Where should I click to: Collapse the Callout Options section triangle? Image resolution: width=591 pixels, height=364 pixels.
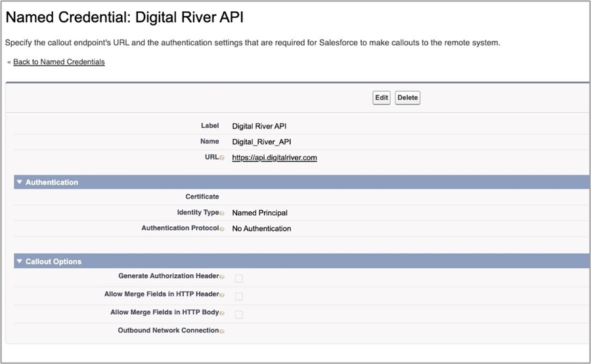[x=20, y=262]
